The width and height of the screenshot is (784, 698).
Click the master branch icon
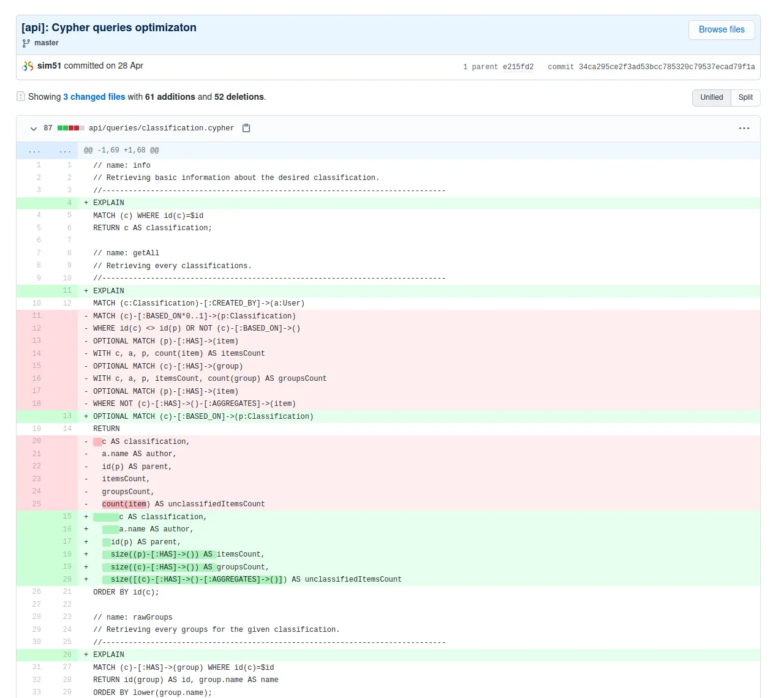[x=26, y=43]
